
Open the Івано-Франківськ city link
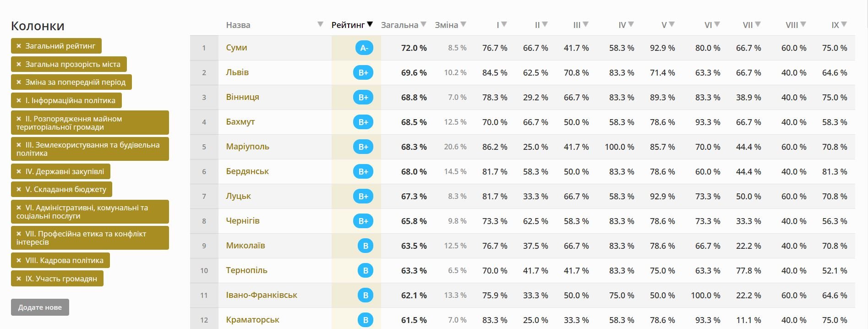(x=262, y=295)
